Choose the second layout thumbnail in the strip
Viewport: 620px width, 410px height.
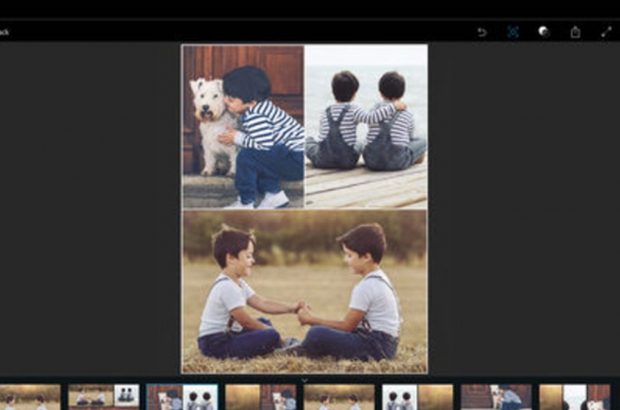pyautogui.click(x=104, y=397)
